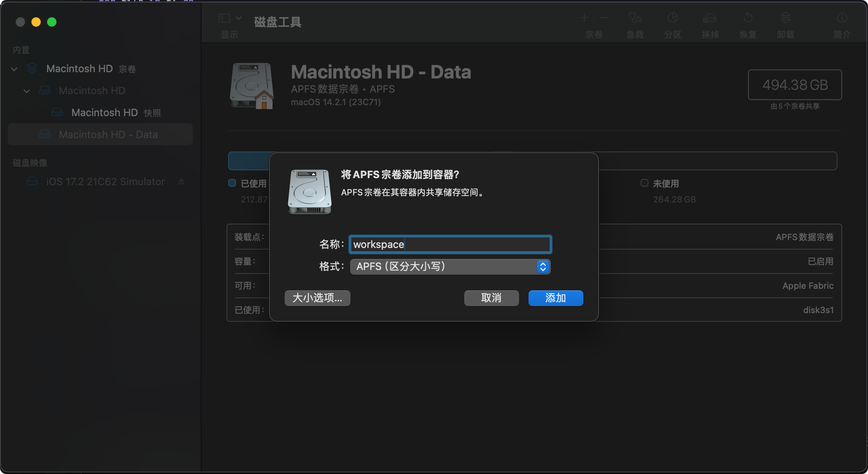
Task: Click the 名称 text field containing workspace
Action: [450, 244]
